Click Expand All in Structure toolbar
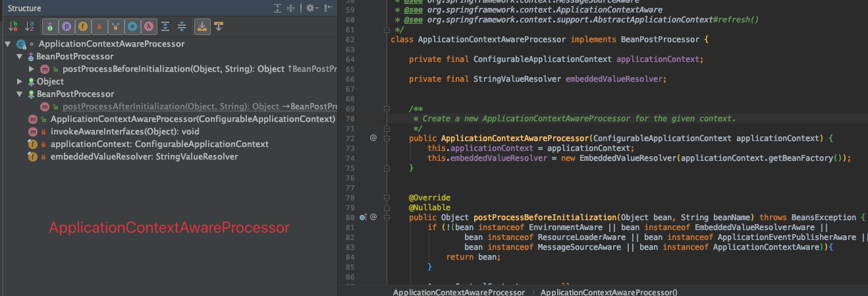 pos(165,26)
